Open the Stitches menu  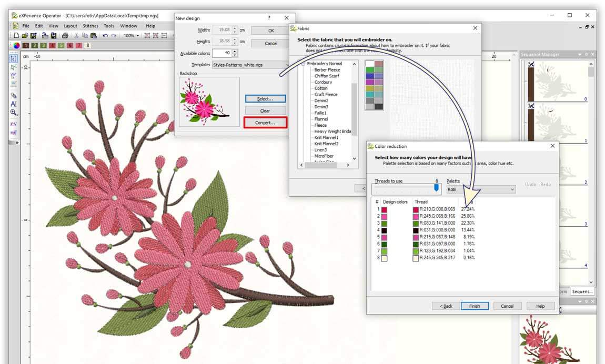coord(90,25)
